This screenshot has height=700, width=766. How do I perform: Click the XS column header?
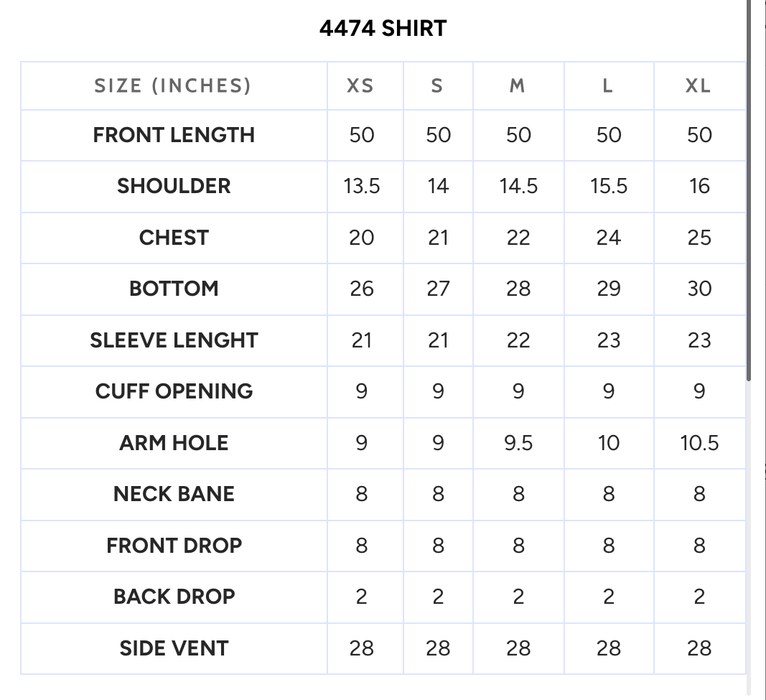(x=360, y=86)
